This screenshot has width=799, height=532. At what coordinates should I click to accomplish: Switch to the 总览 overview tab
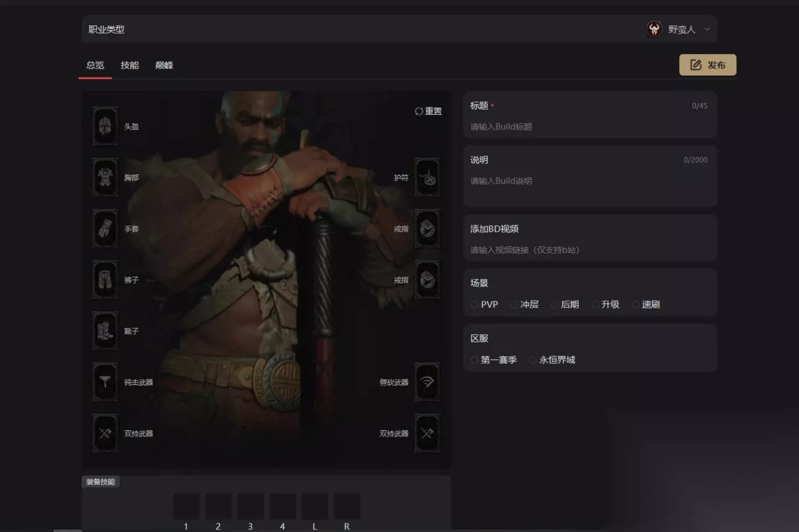pyautogui.click(x=95, y=65)
